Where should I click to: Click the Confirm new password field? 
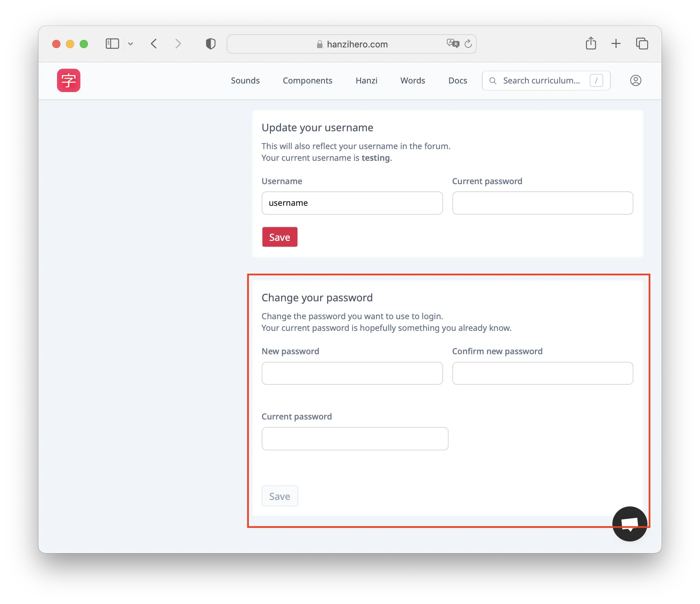point(543,373)
